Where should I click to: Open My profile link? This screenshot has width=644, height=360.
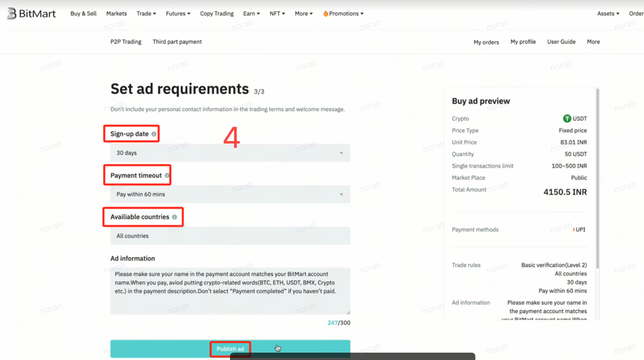point(523,42)
